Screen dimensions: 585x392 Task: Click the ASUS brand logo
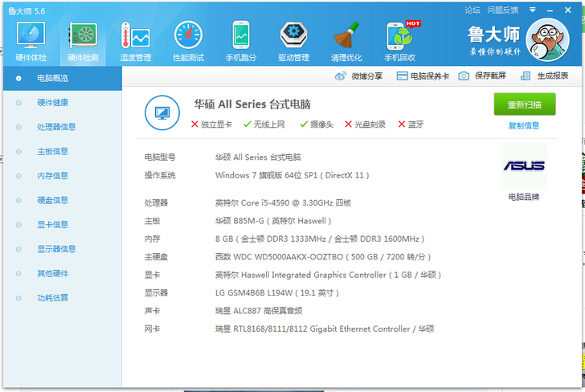(x=524, y=165)
